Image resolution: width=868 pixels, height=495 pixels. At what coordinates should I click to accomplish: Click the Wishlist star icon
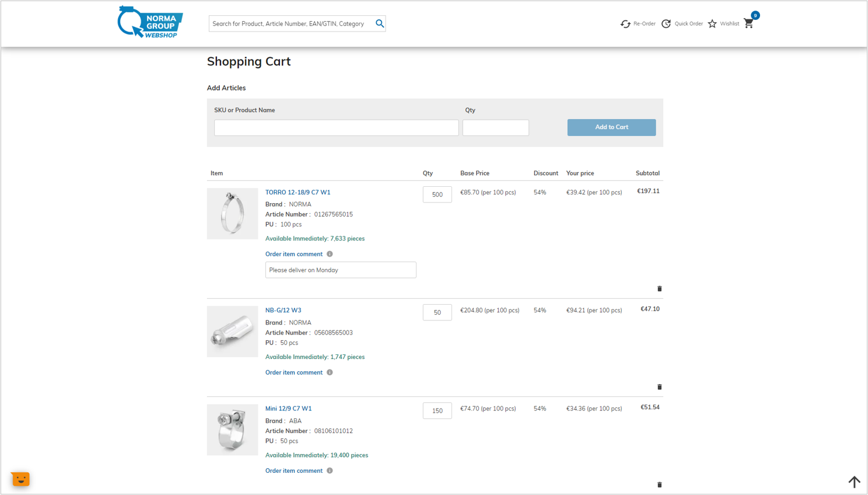click(712, 24)
